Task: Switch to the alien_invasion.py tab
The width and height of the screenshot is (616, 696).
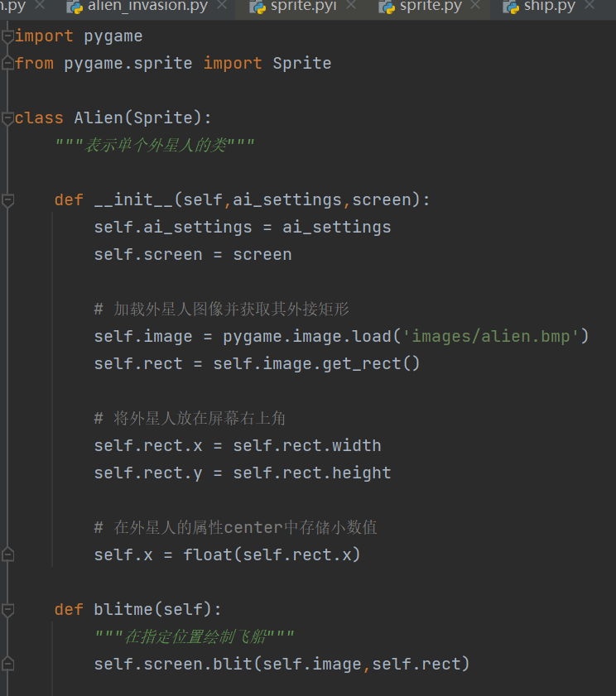Action: (147, 7)
